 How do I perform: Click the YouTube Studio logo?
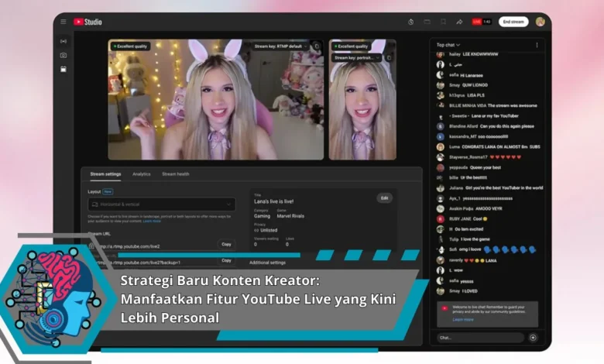point(88,22)
